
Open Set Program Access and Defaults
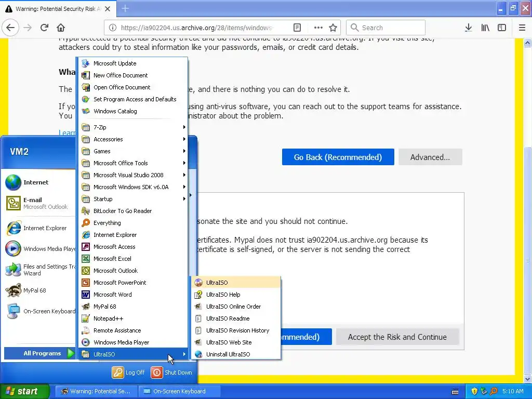pos(133,99)
